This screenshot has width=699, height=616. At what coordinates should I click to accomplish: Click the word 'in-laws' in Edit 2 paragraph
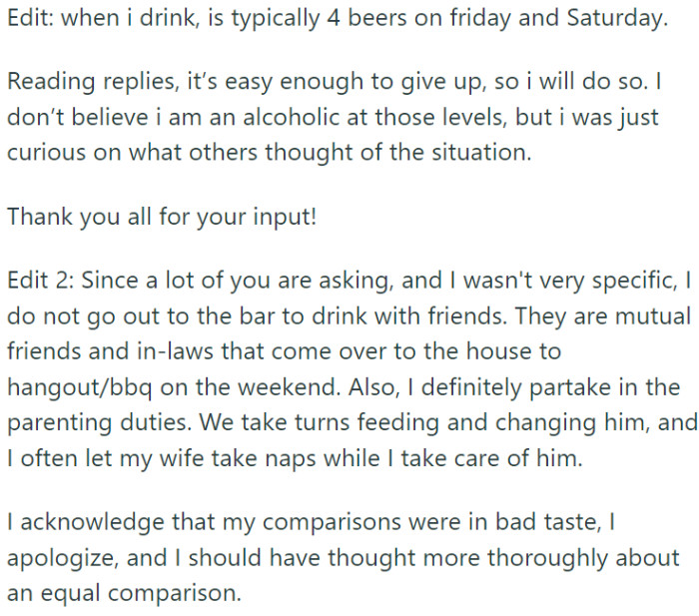175,351
